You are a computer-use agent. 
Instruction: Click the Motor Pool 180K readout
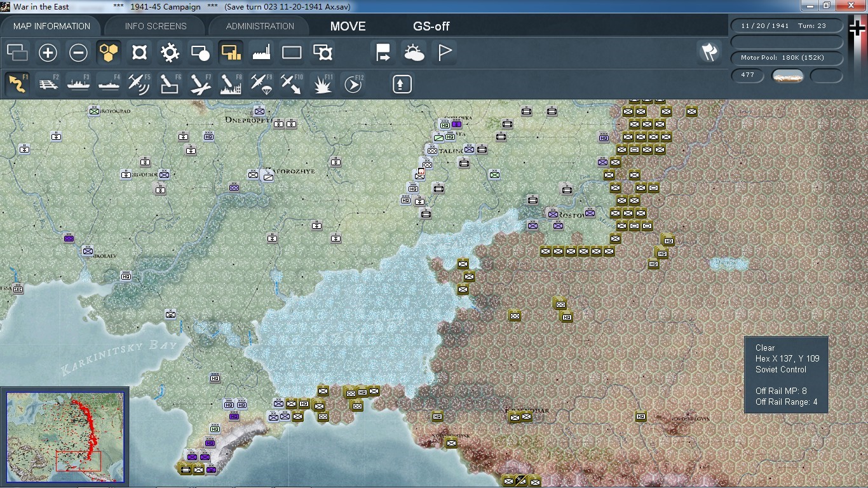[x=787, y=58]
